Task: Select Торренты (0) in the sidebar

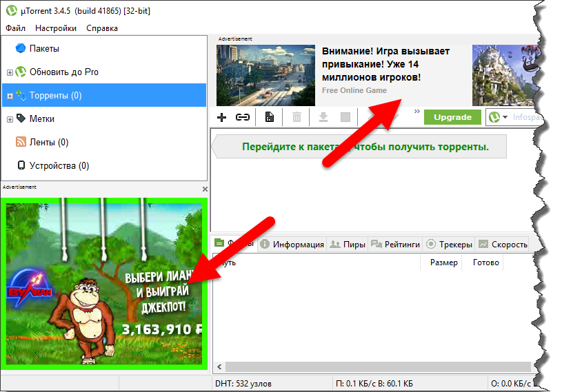Action: [x=104, y=95]
